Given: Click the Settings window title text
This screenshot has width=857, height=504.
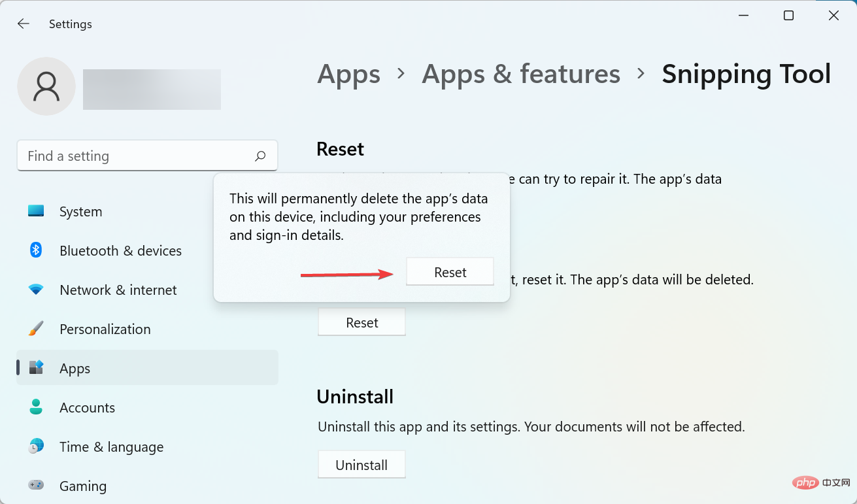Looking at the screenshot, I should pos(71,24).
